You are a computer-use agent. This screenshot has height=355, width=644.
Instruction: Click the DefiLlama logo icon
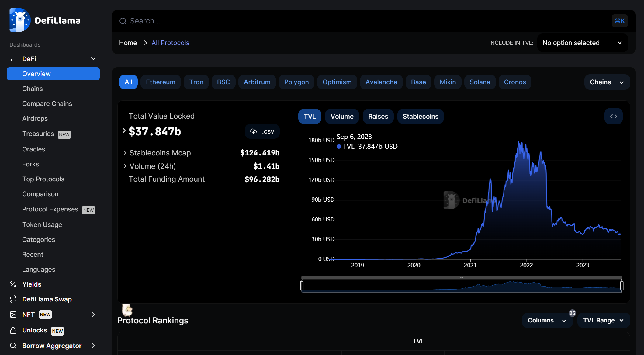tap(20, 20)
